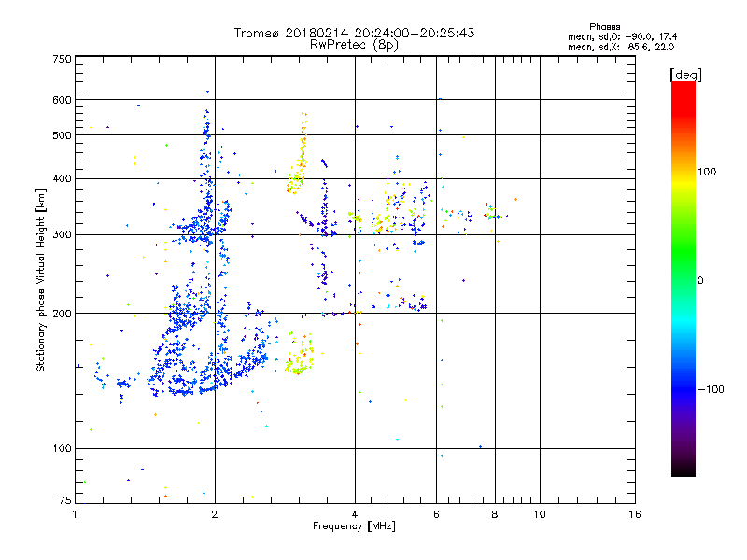Click the colorbar tick label '0'
Image resolution: width=747 pixels, height=560 pixels.
[x=700, y=281]
